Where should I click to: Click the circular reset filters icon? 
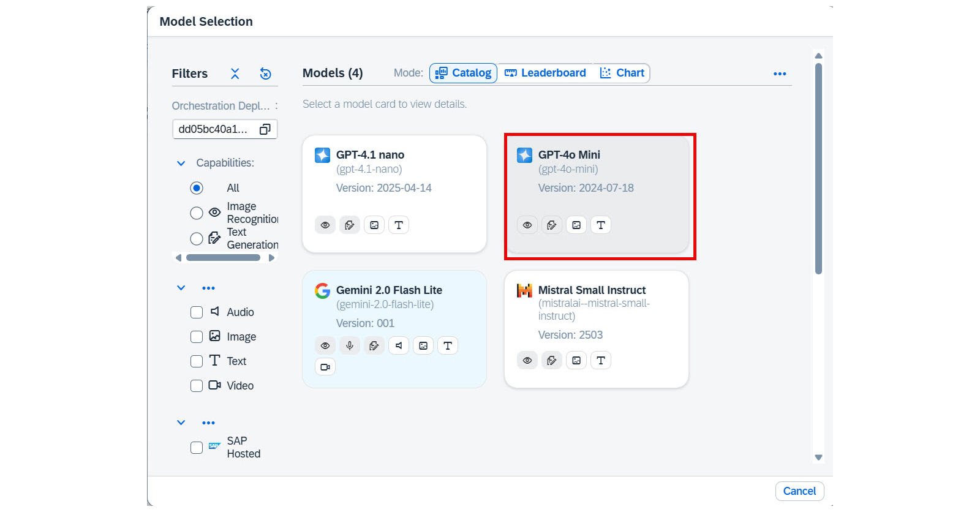[x=265, y=73]
